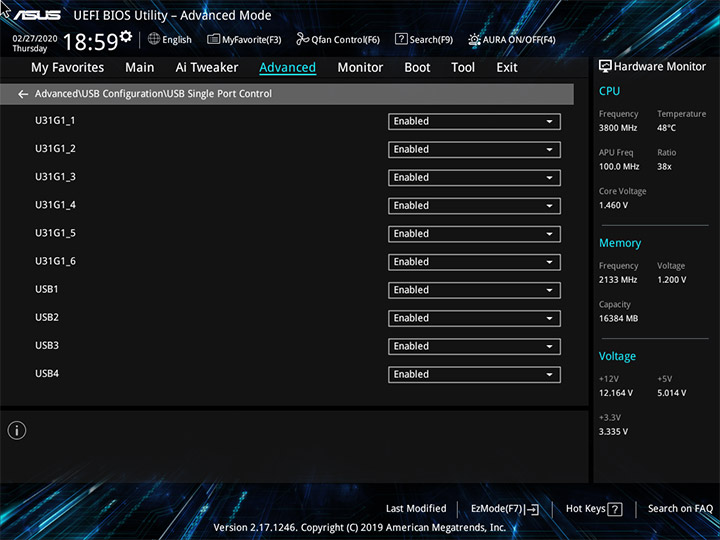Click the Hardware Monitor display icon

pyautogui.click(x=605, y=67)
